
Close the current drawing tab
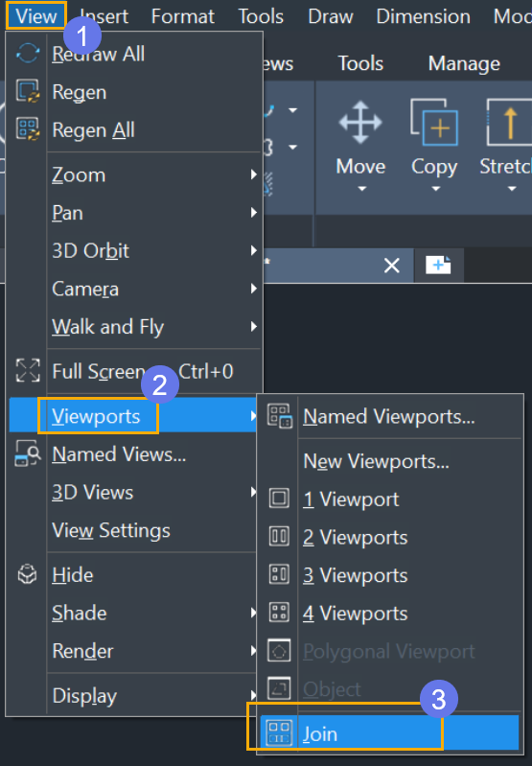(392, 266)
